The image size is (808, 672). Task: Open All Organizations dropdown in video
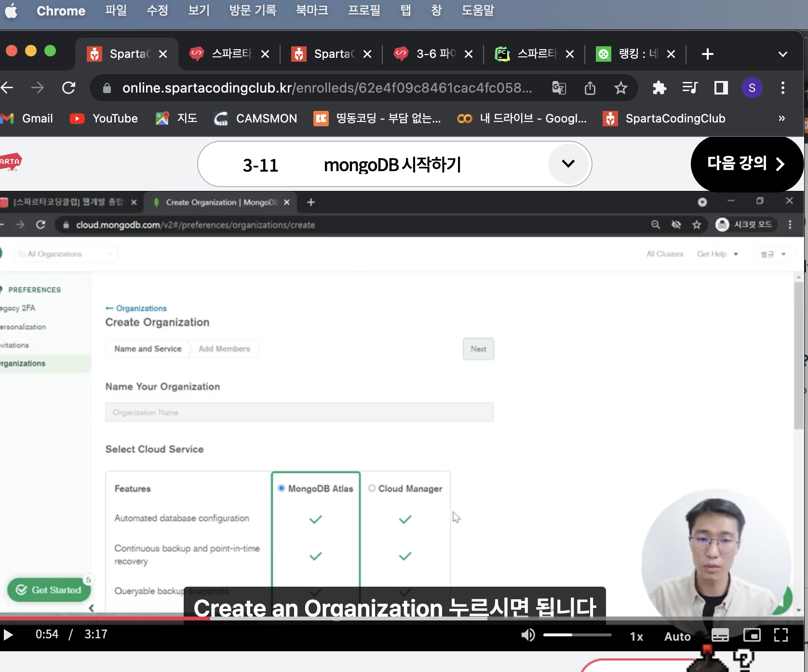66,254
